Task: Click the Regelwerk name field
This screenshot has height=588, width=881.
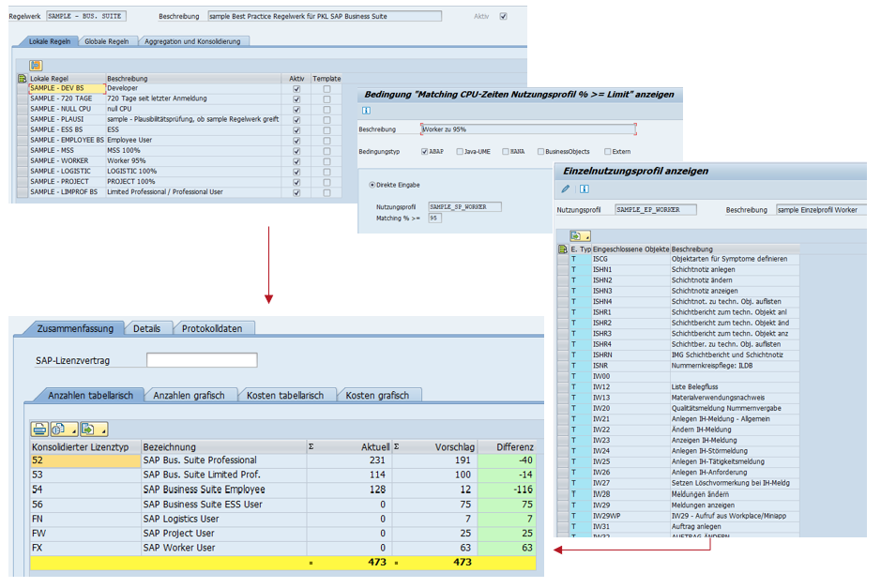Action: coord(86,16)
